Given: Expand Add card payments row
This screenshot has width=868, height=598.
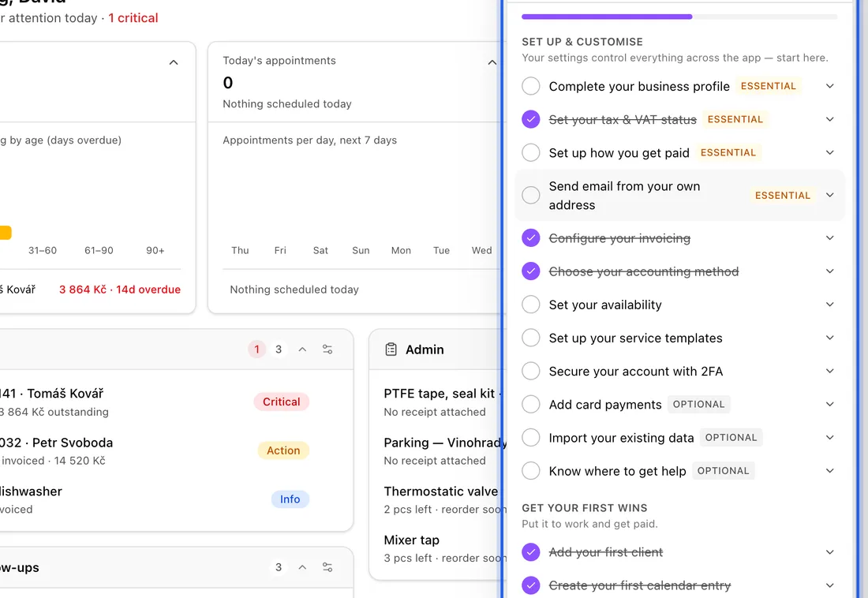Looking at the screenshot, I should coord(830,404).
